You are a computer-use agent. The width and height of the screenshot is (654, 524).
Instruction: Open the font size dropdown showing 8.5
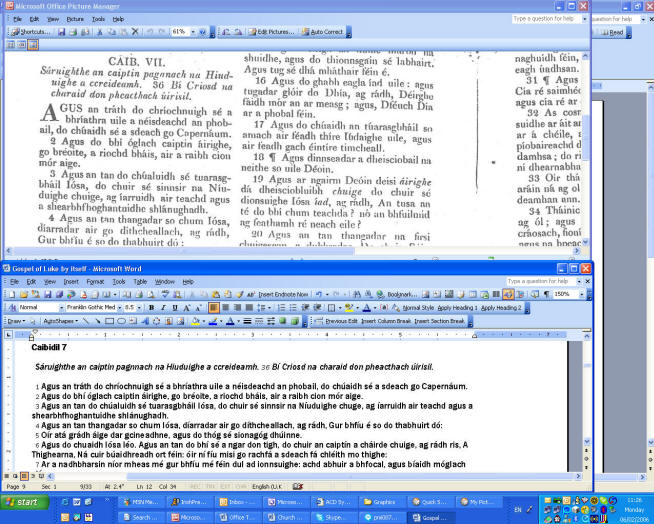[x=139, y=308]
